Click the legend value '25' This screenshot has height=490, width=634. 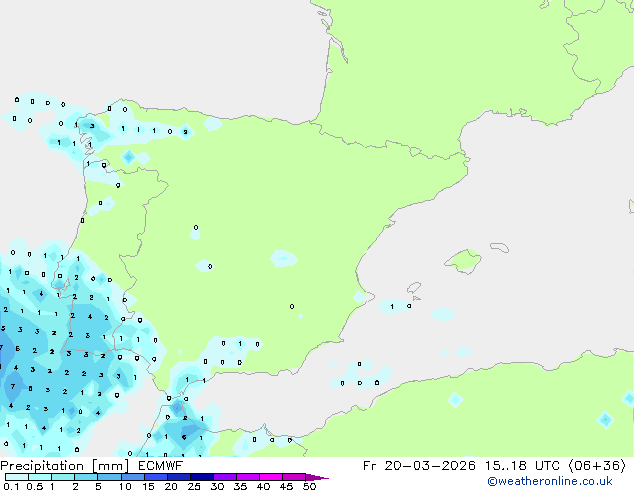pos(194,486)
